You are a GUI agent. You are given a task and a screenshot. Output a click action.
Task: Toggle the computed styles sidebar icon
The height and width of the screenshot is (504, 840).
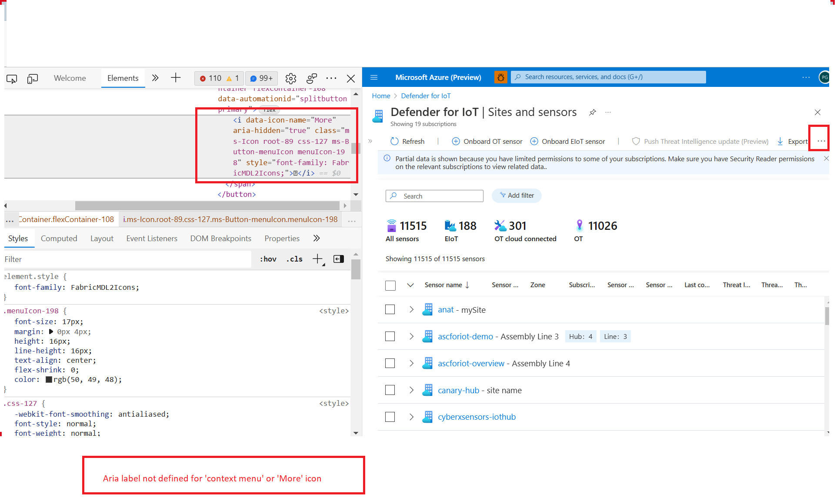click(339, 259)
